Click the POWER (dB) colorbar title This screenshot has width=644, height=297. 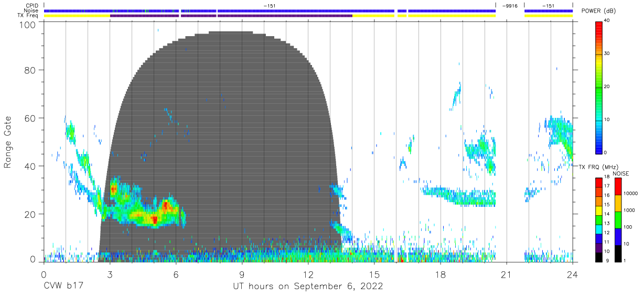598,10
